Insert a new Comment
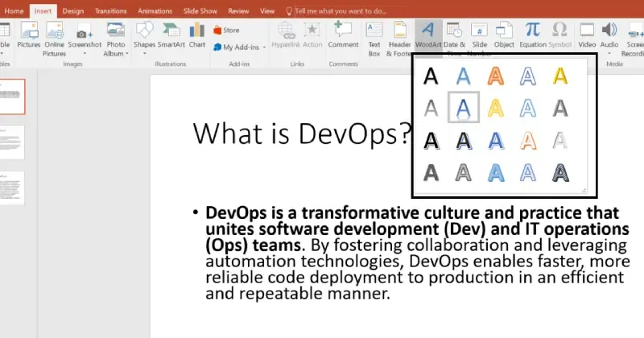644x338 pixels. (344, 35)
